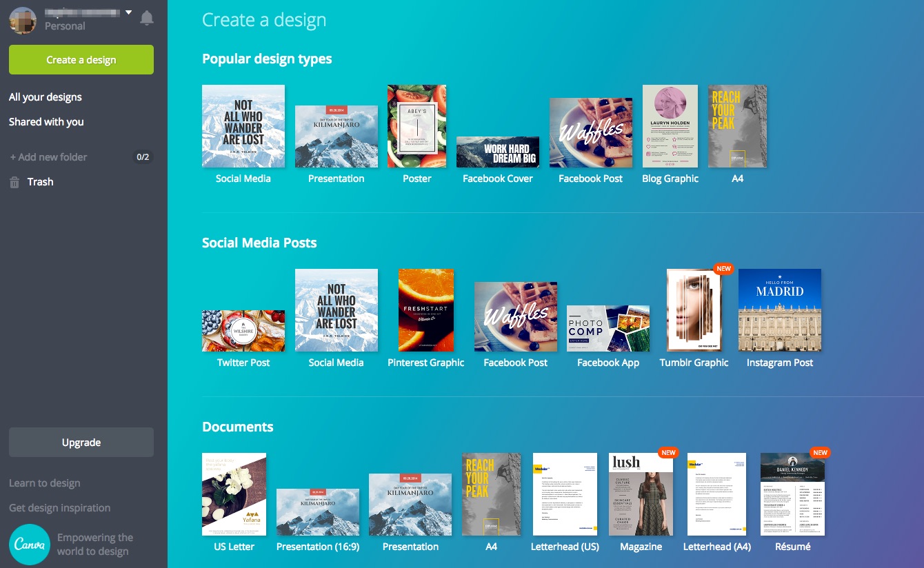Click the NEW badge on Magazine
This screenshot has height=568, width=924.
point(668,453)
